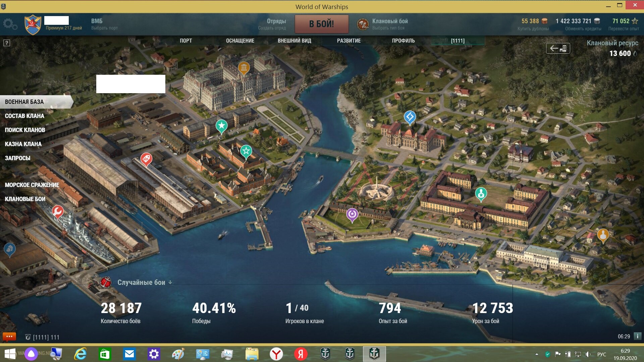The height and width of the screenshot is (362, 644).
Task: Click the purple marker on the fort
Action: [x=352, y=215]
